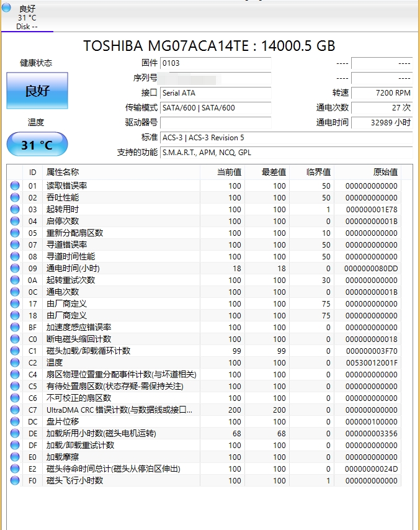Click the rotation speed field 7200 RPM
The width and height of the screenshot is (420, 530).
[x=382, y=93]
